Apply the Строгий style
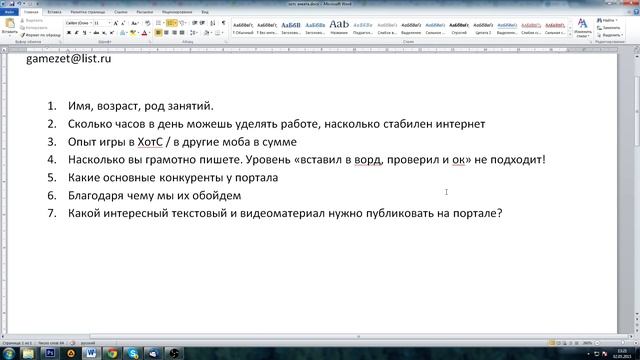 coord(459,28)
